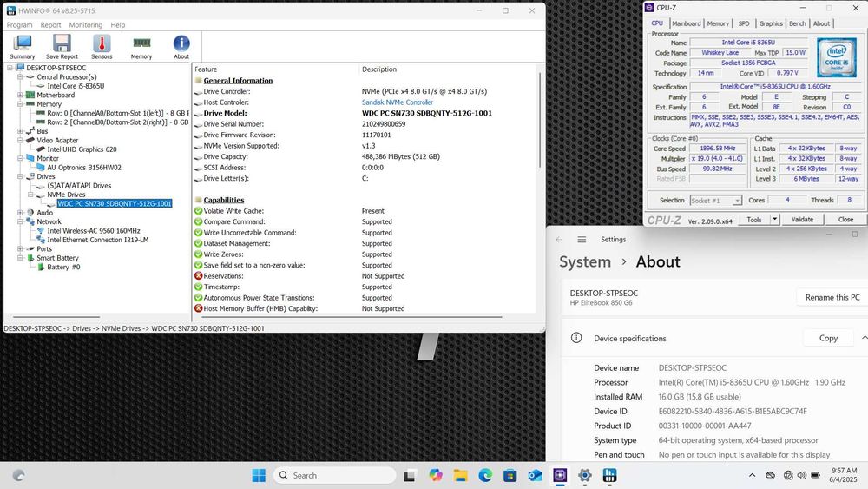The width and height of the screenshot is (868, 489).
Task: Open Microsoft Store from the taskbar
Action: pos(510,475)
